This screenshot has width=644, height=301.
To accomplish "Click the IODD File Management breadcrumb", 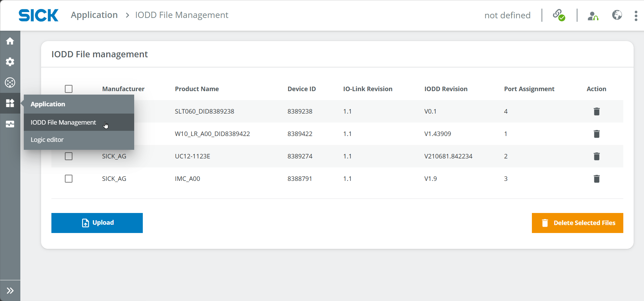I will coord(182,15).
